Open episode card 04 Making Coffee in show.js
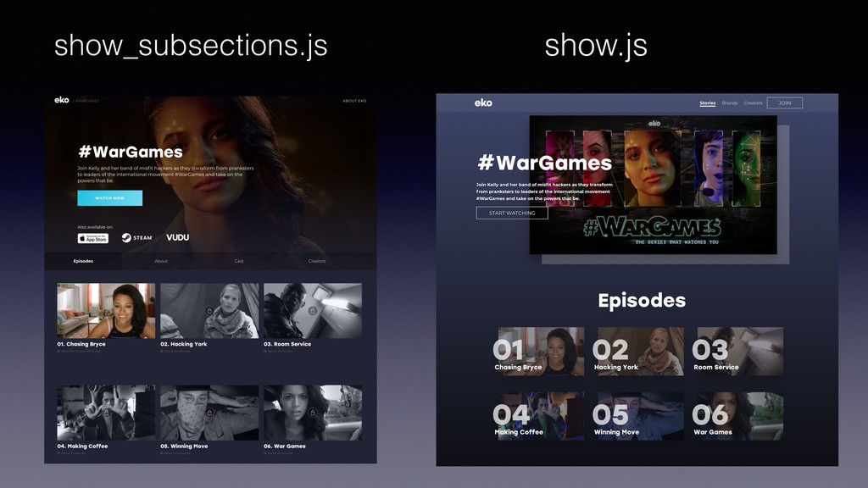Screen dimensions: 868x488 [x=540, y=416]
